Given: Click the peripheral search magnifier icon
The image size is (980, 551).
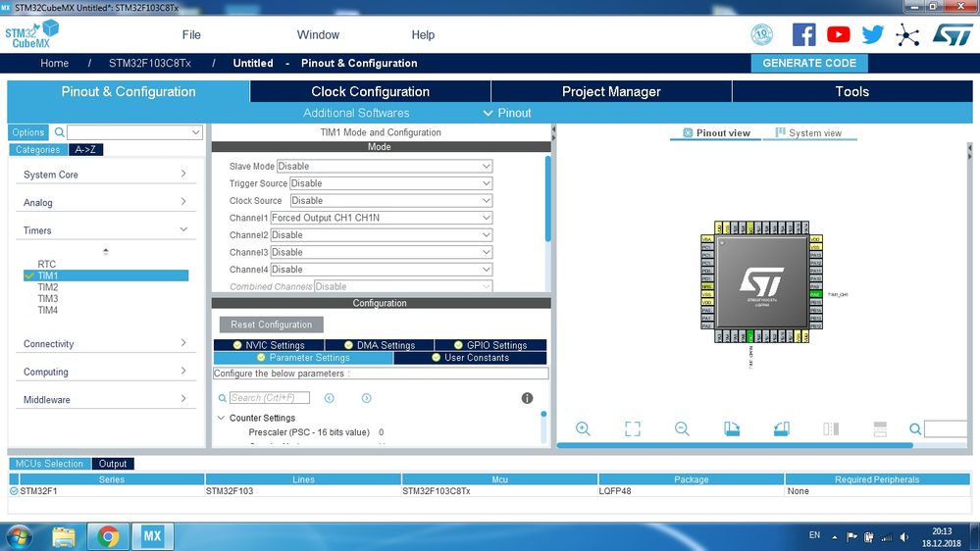Looking at the screenshot, I should coord(60,132).
